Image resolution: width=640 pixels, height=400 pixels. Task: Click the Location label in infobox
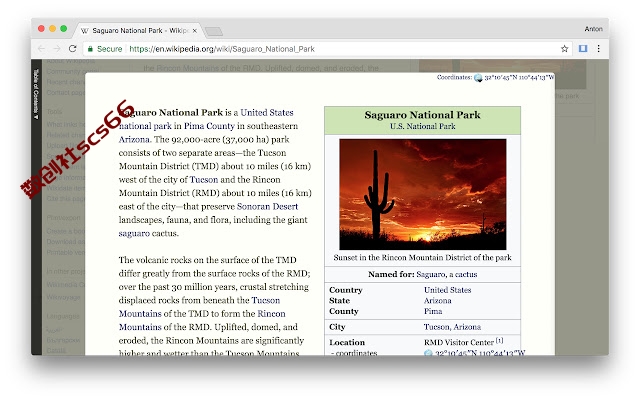347,342
